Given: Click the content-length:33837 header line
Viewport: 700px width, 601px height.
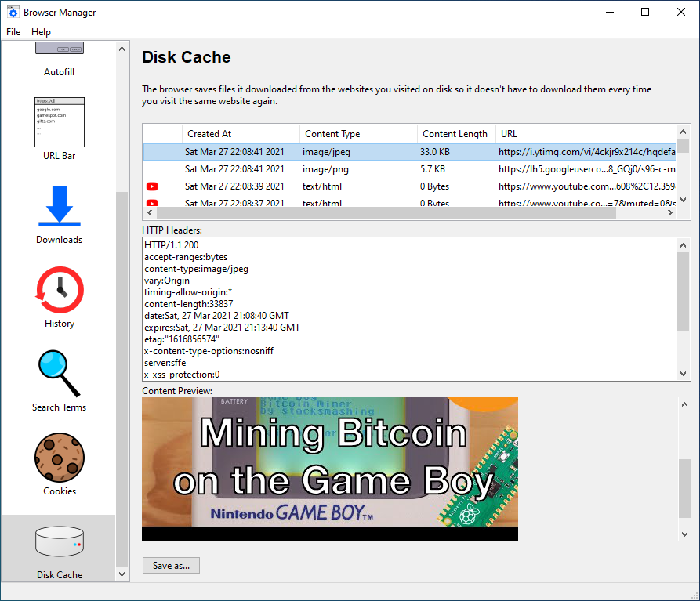Looking at the screenshot, I should (x=189, y=304).
